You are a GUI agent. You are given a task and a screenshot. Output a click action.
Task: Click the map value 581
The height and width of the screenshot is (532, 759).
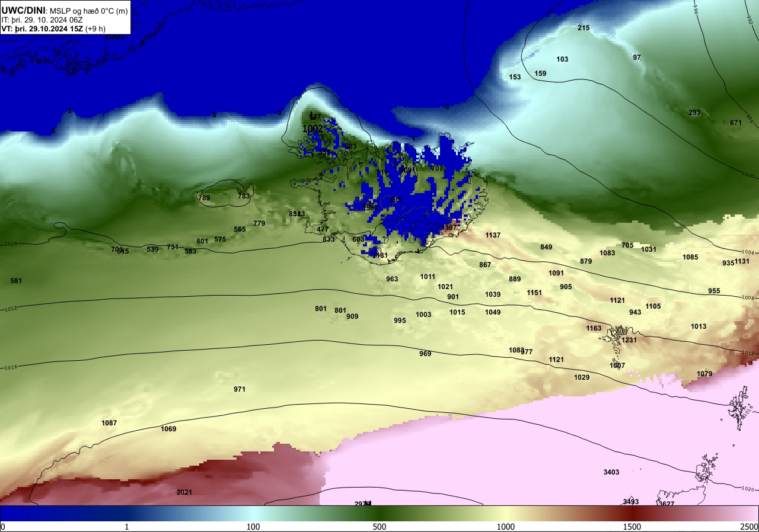16,281
